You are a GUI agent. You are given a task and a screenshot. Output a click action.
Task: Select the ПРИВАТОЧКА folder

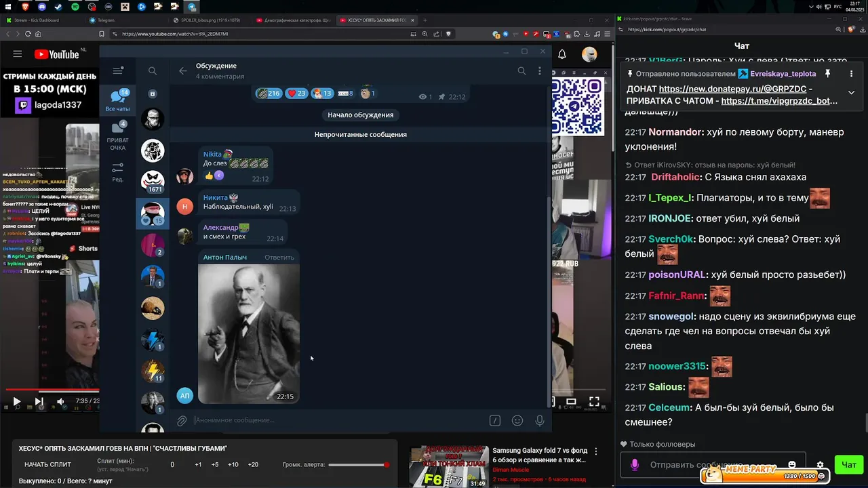tap(118, 136)
